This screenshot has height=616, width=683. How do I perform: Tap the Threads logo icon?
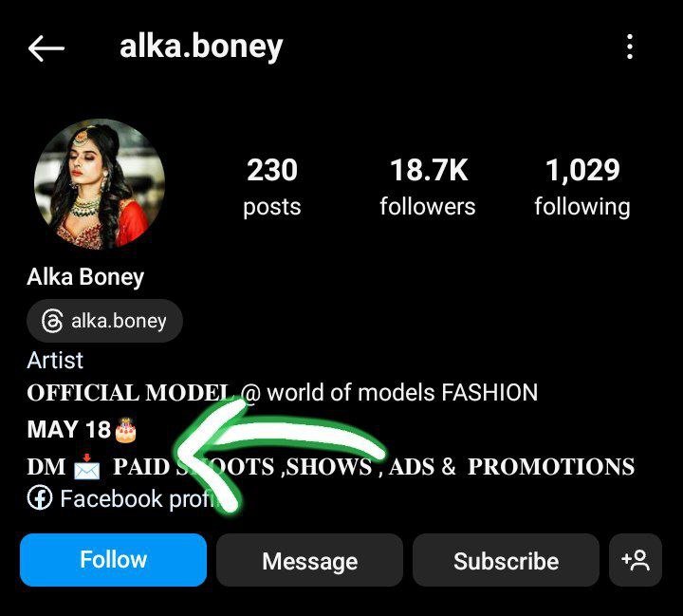click(52, 322)
